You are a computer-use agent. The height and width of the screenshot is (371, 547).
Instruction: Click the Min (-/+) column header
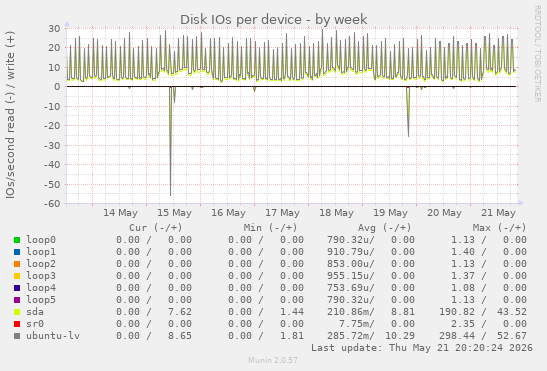click(x=270, y=228)
